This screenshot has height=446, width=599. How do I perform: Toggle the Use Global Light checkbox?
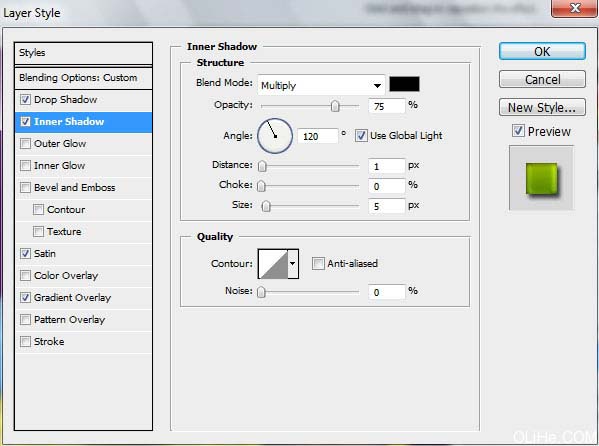click(361, 136)
